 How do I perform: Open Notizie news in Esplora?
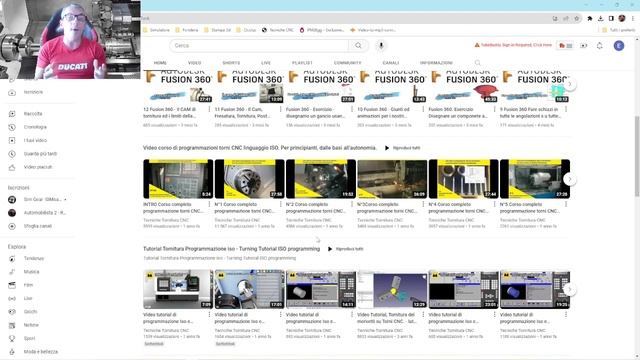(x=31, y=325)
